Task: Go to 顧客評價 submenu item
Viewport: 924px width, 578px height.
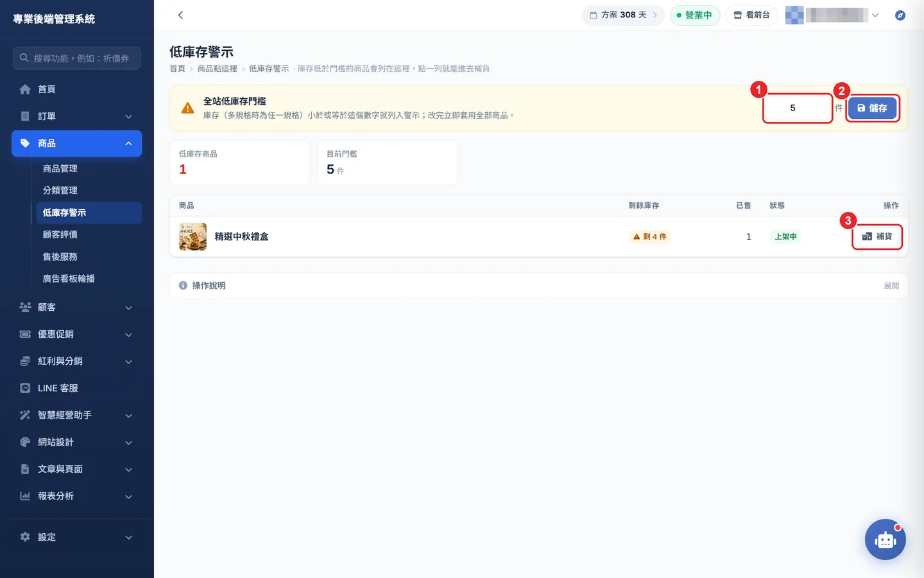Action: click(89, 234)
